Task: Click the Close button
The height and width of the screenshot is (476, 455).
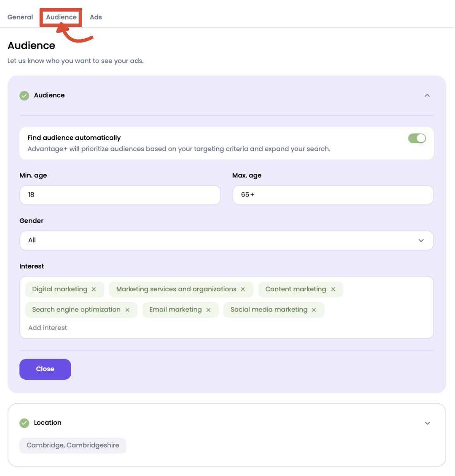Action: coord(45,369)
